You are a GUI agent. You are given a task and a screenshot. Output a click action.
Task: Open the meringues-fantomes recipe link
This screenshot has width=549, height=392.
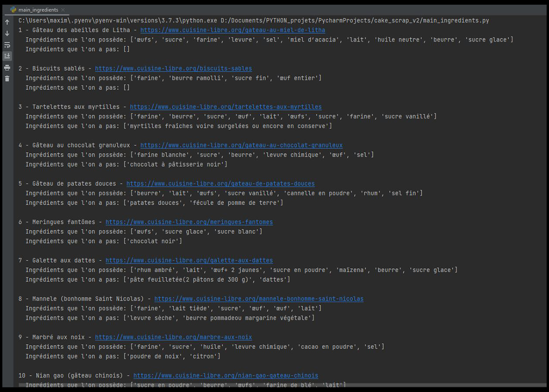(189, 222)
